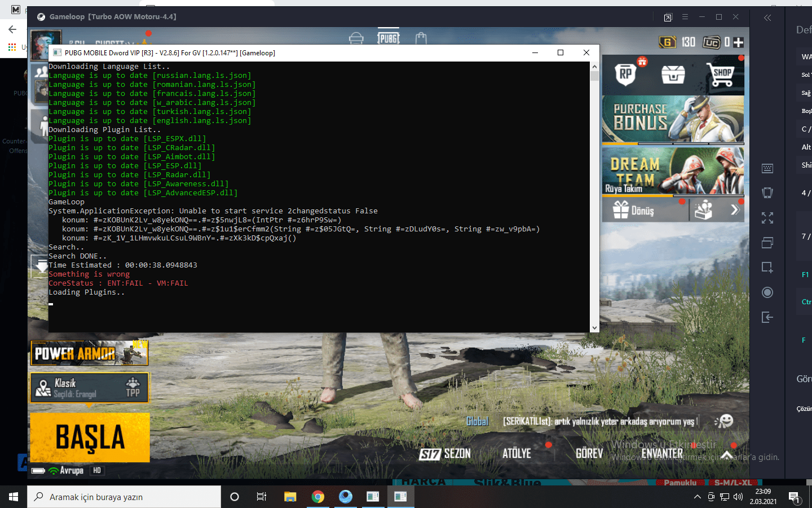Click the SERİKATİLIst chat message
Viewport: 812px width, 508px height.
(599, 421)
